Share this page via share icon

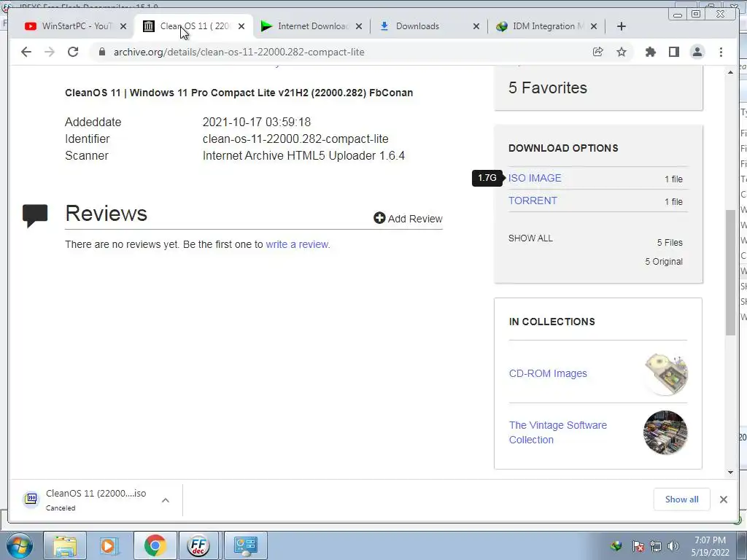point(598,52)
